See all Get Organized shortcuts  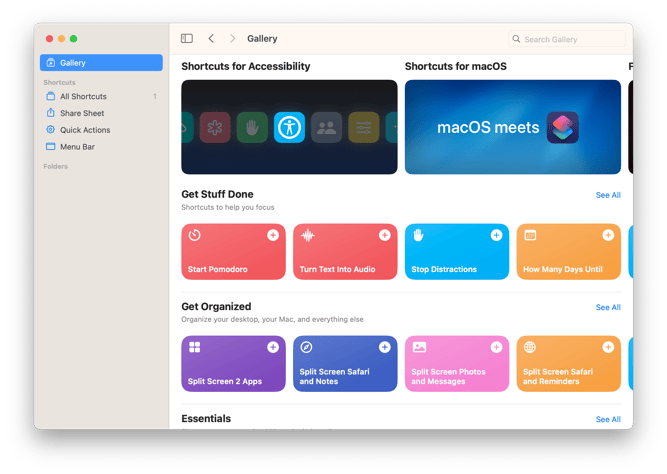(x=608, y=307)
